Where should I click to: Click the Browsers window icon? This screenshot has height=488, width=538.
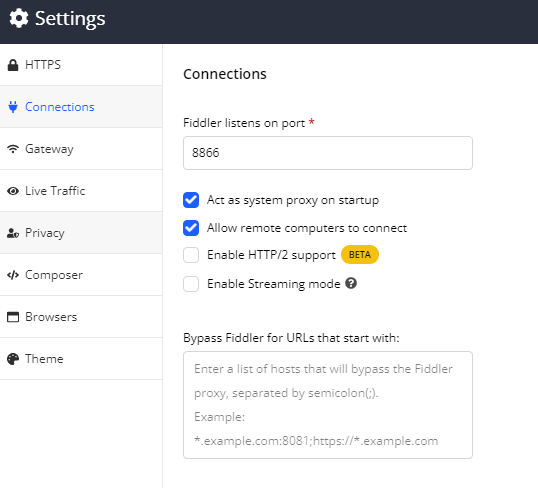[13, 317]
